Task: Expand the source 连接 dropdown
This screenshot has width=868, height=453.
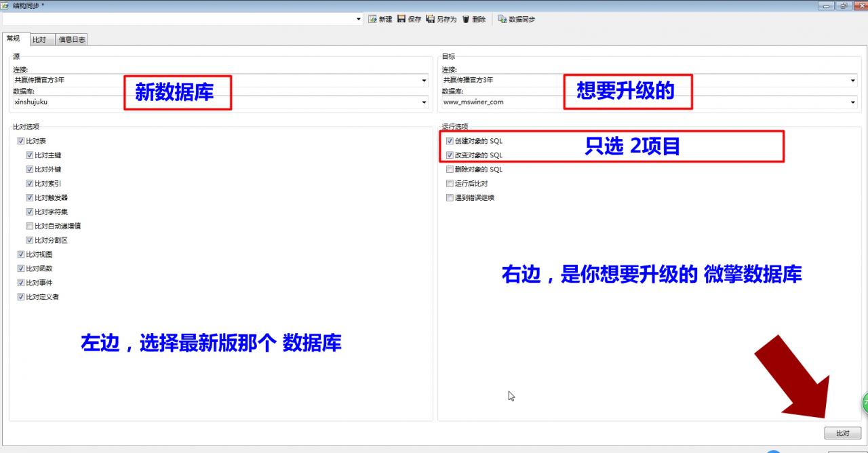Action: point(425,80)
